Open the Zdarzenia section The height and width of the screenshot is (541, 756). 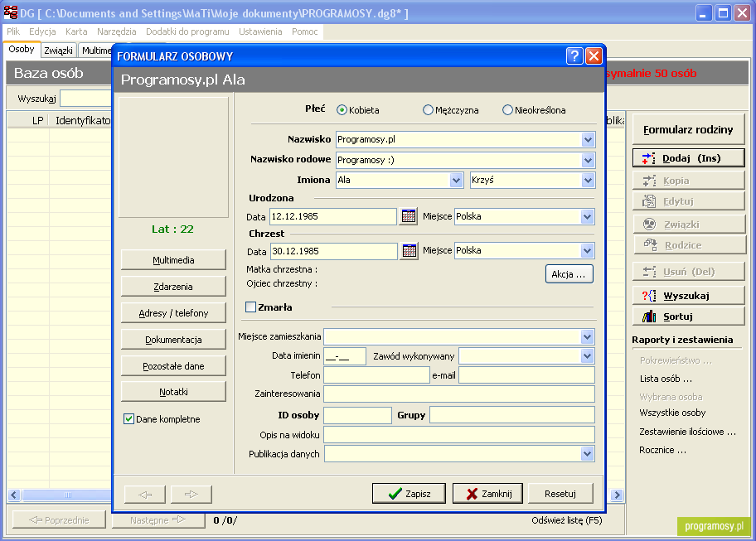[173, 287]
